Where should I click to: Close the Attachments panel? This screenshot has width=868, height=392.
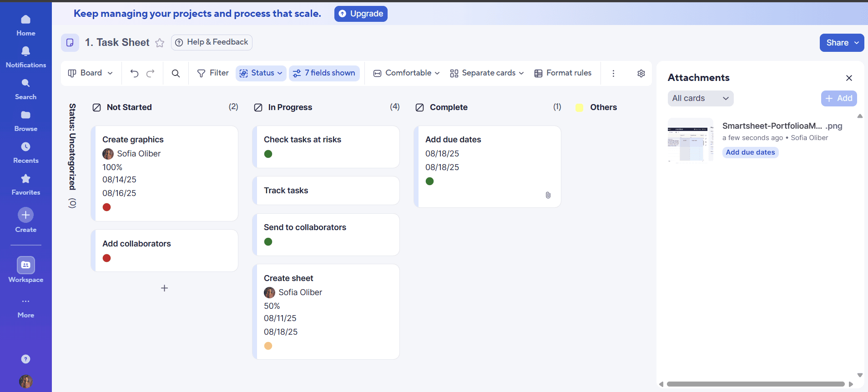click(x=849, y=78)
